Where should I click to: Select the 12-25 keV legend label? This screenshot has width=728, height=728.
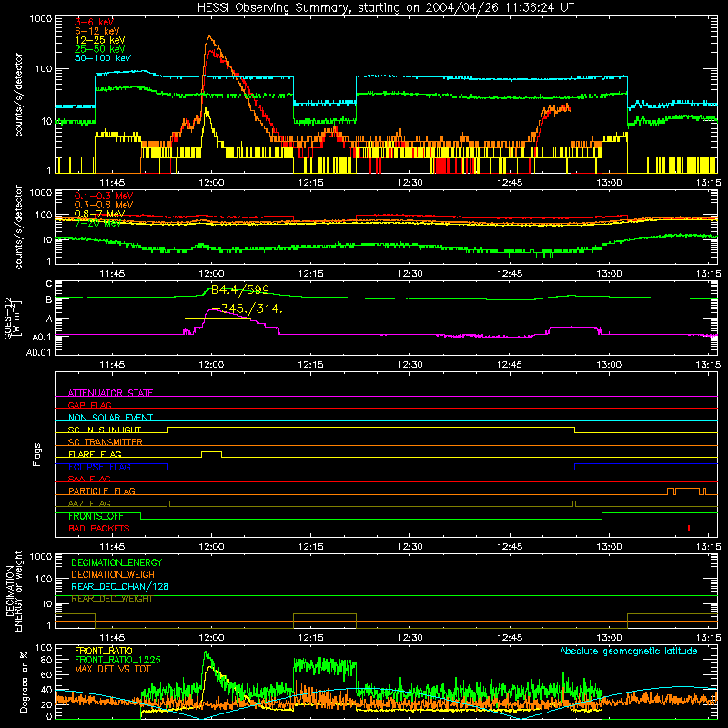pyautogui.click(x=100, y=40)
